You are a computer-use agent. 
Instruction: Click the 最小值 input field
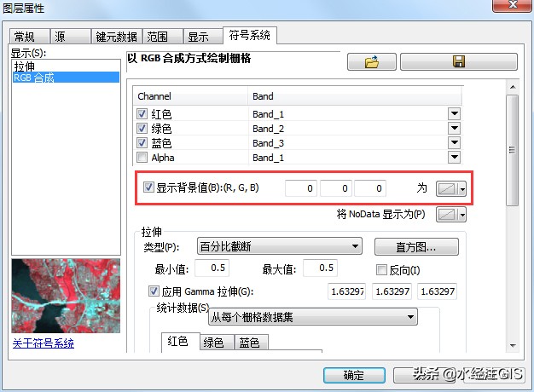coord(212,268)
